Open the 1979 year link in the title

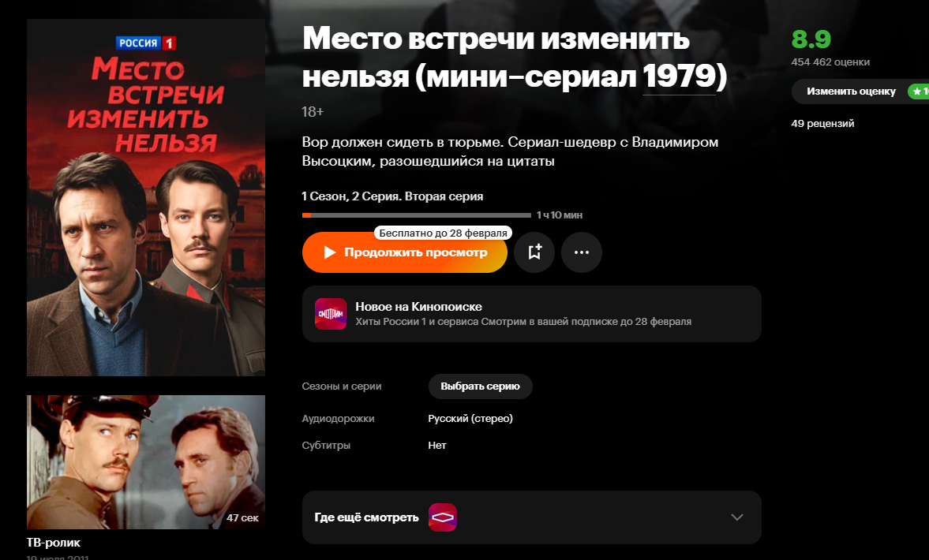tap(679, 76)
